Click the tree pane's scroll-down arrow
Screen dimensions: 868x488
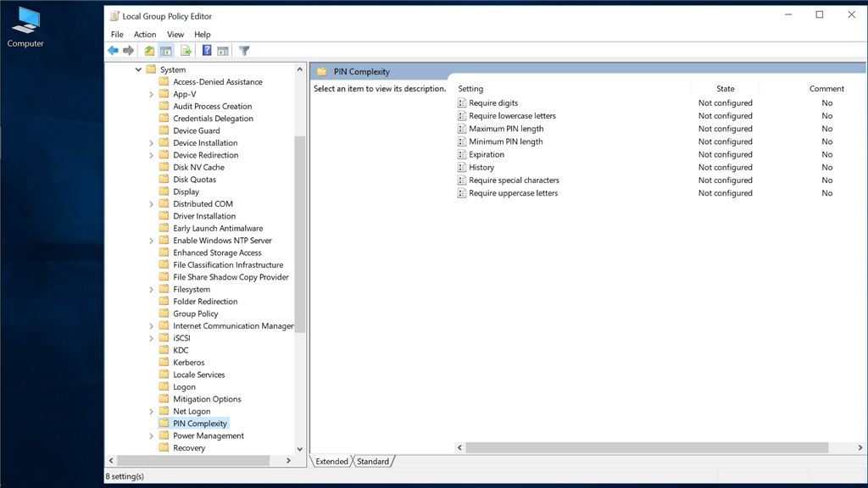click(x=299, y=449)
